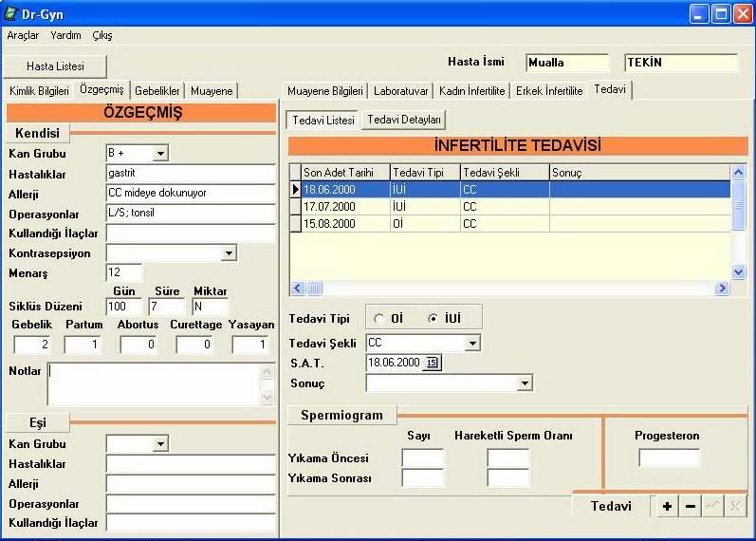This screenshot has width=756, height=541.
Task: Expand the Kontrasepsiyon dropdown
Action: pos(229,252)
